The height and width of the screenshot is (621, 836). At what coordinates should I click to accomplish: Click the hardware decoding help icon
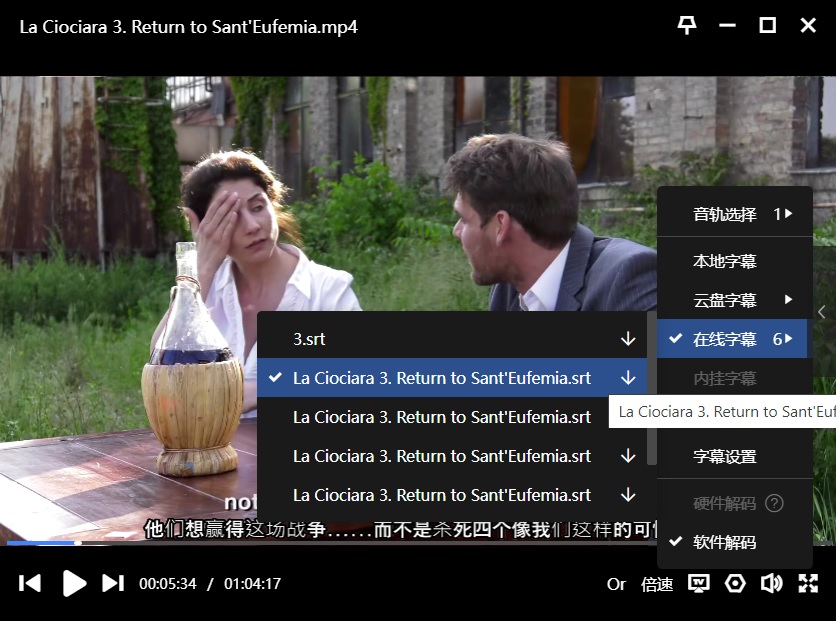(774, 503)
